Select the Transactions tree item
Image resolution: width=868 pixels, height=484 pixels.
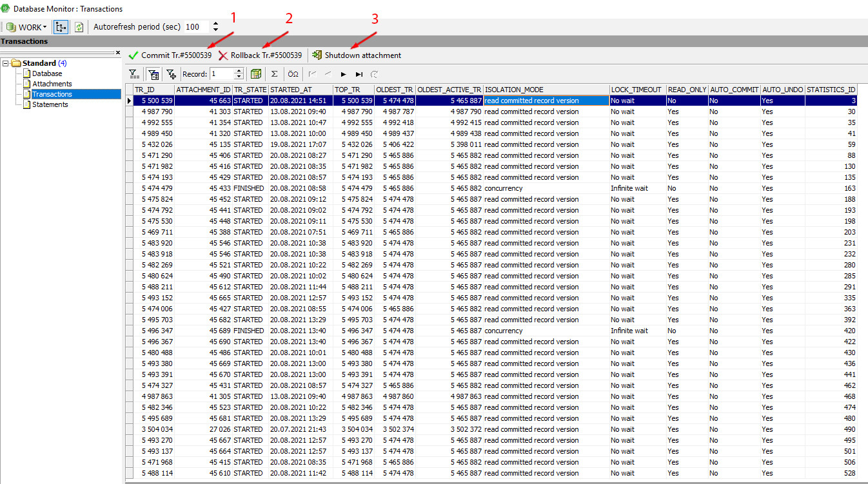click(x=52, y=94)
